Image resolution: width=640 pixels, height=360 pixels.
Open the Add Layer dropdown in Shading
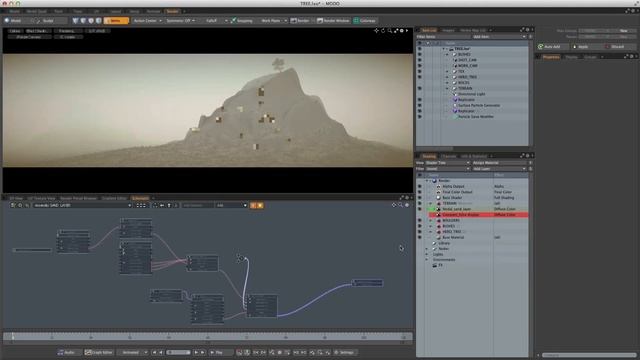point(499,169)
